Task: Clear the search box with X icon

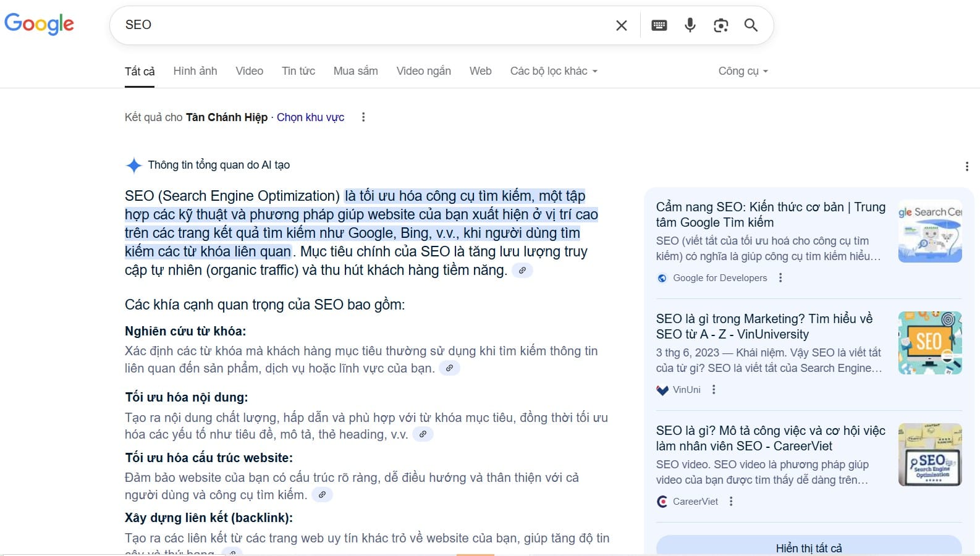Action: [x=621, y=25]
